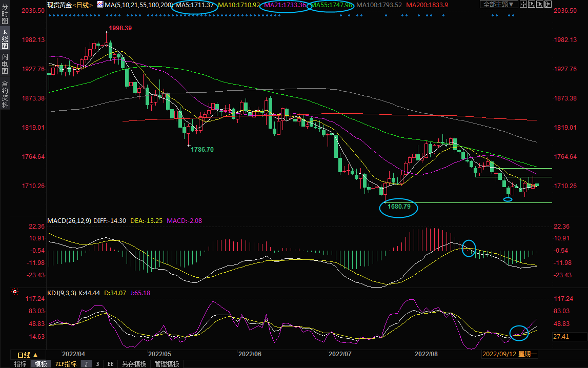Expand the 日线 period selector
The height and width of the screenshot is (368, 588).
[x=27, y=355]
